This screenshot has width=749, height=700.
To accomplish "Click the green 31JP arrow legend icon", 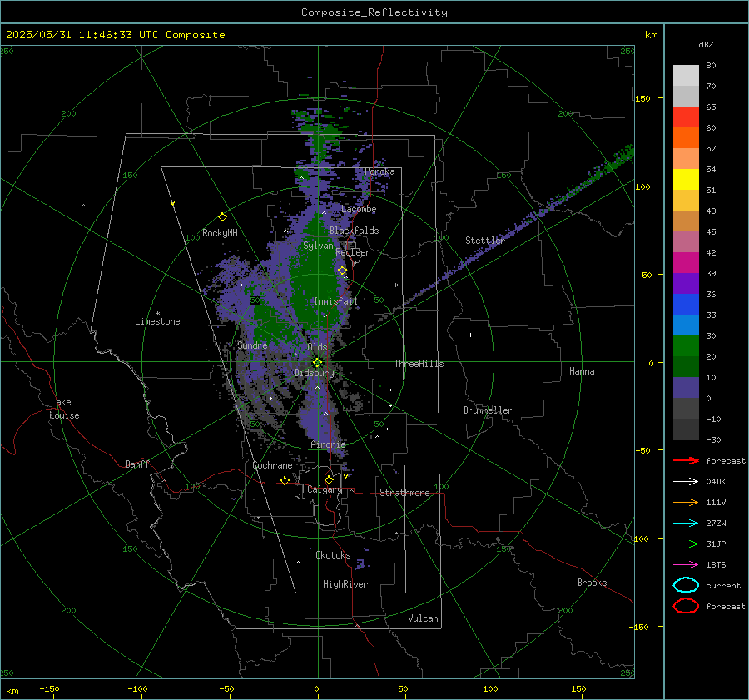I will pyautogui.click(x=686, y=544).
